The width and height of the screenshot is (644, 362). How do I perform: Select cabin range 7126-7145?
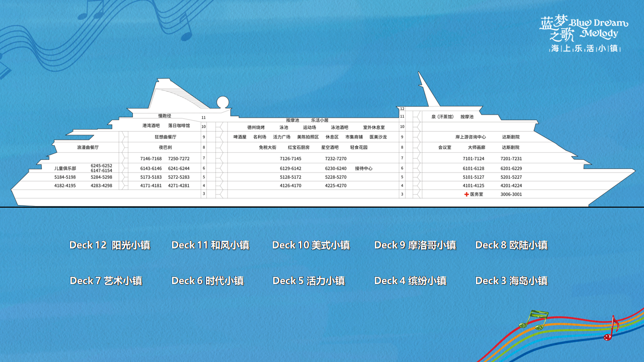[x=290, y=158]
